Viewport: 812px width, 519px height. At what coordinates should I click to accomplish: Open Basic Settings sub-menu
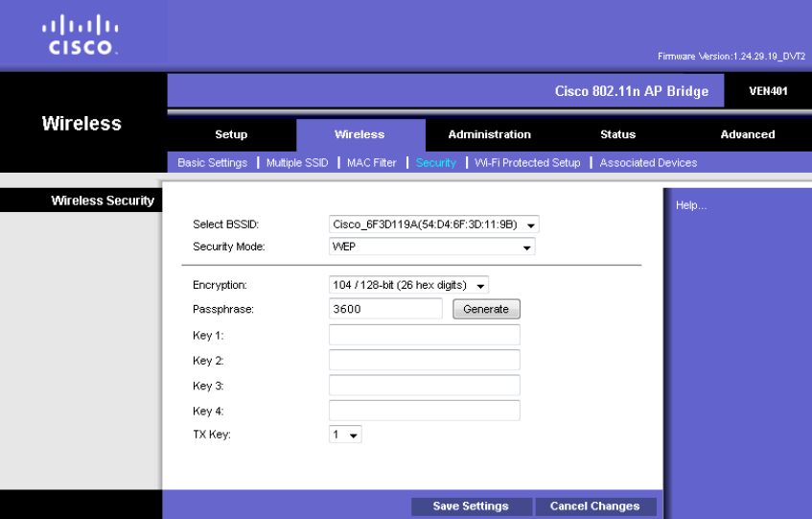pyautogui.click(x=212, y=163)
